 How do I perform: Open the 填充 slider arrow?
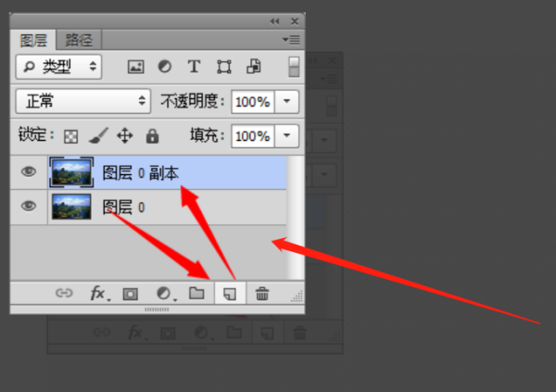pos(287,135)
